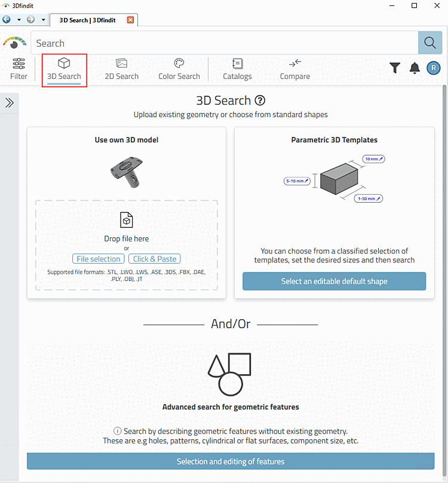Screen dimensions: 448x483
Task: Click Selection and editing of features
Action: (231, 461)
